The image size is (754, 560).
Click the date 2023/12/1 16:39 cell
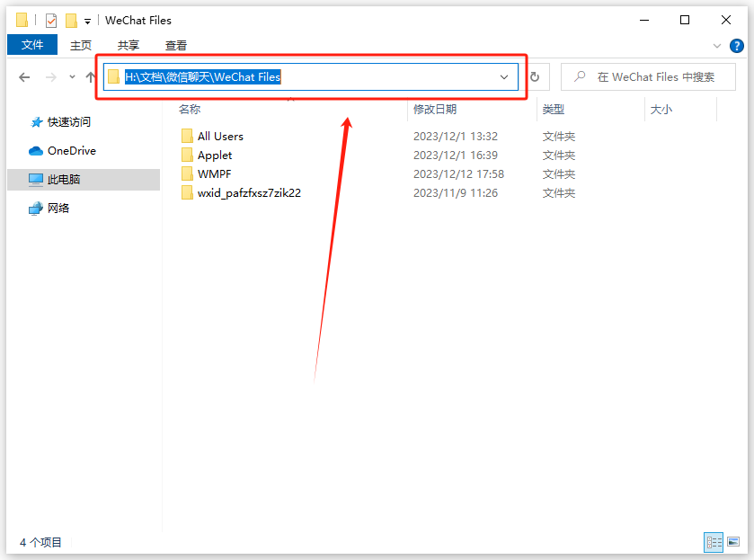[456, 155]
